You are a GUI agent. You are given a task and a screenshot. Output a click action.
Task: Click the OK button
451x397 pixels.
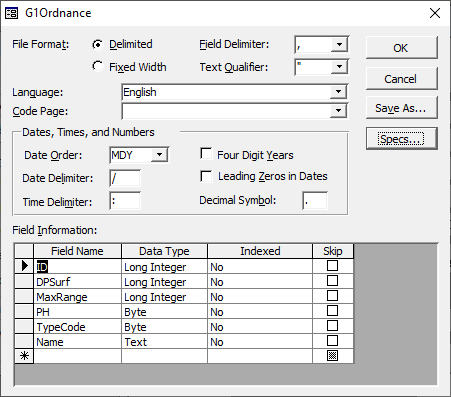point(402,48)
